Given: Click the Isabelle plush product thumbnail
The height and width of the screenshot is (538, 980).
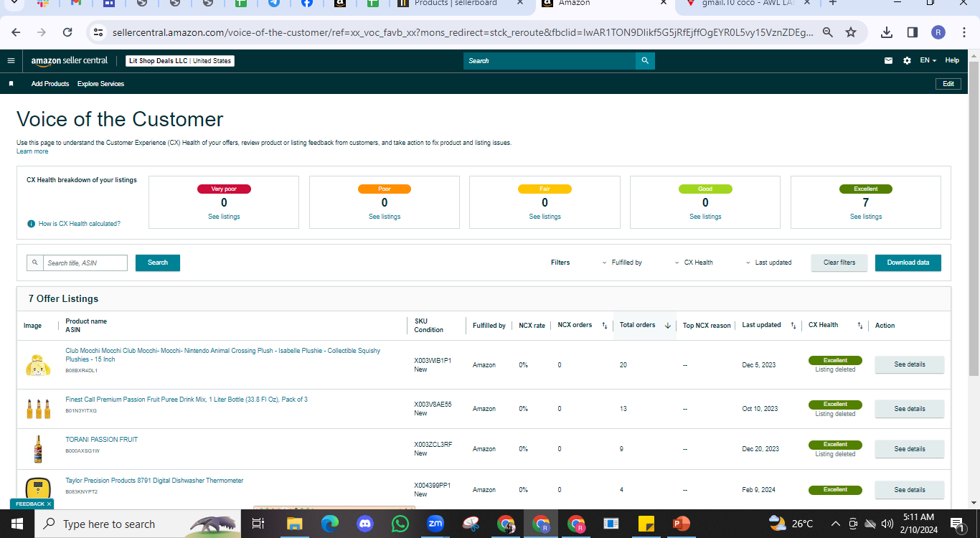Looking at the screenshot, I should tap(38, 365).
